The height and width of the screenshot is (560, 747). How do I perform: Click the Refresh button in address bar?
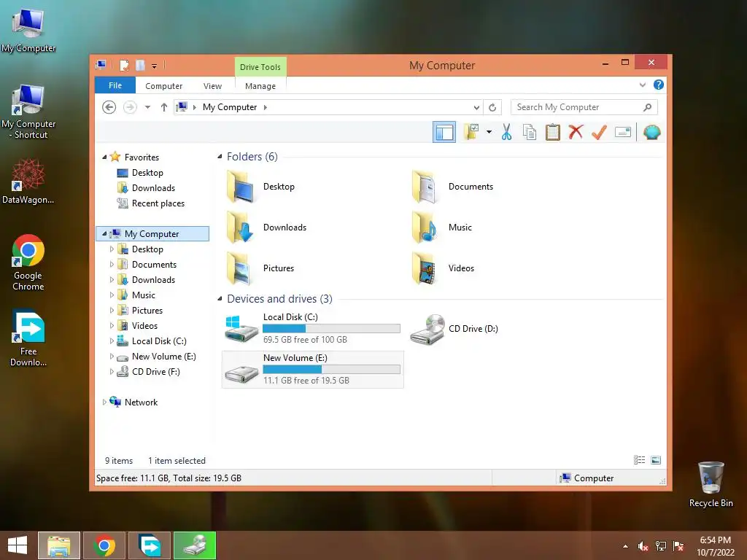(492, 107)
